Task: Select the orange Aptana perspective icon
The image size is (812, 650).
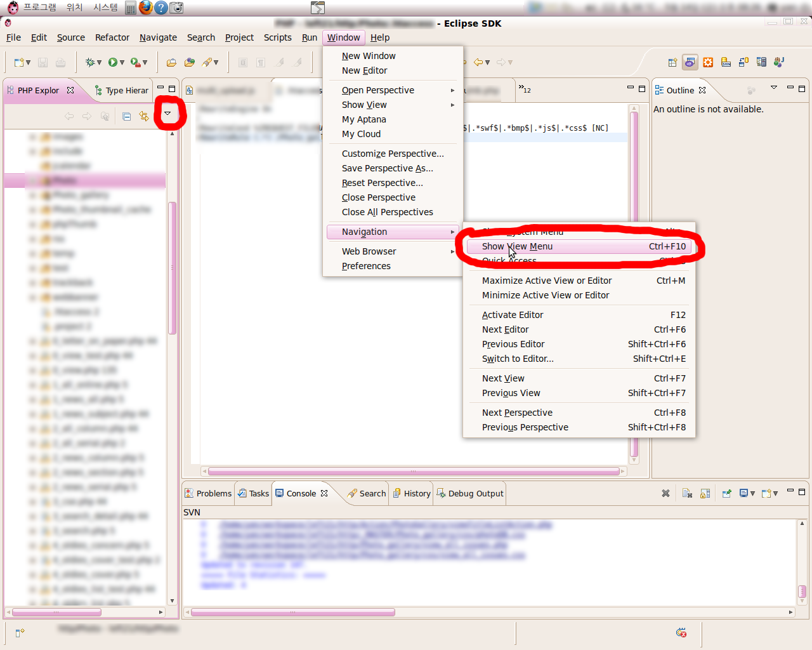Action: (708, 62)
